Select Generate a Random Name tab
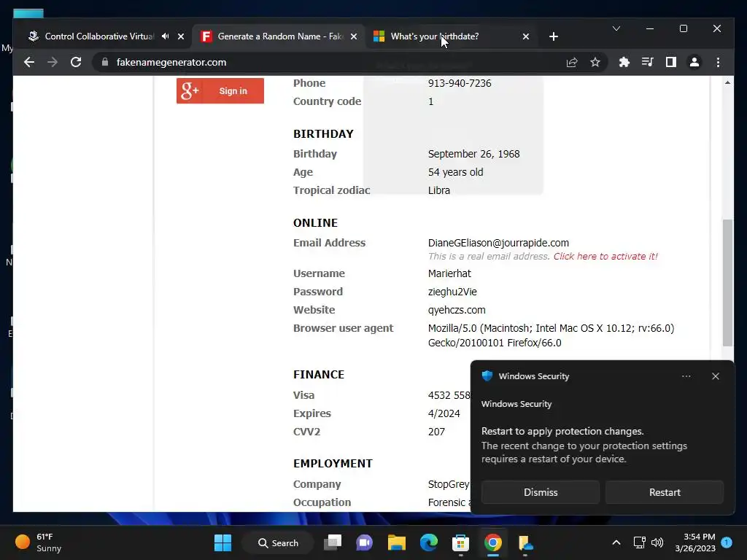 click(280, 36)
